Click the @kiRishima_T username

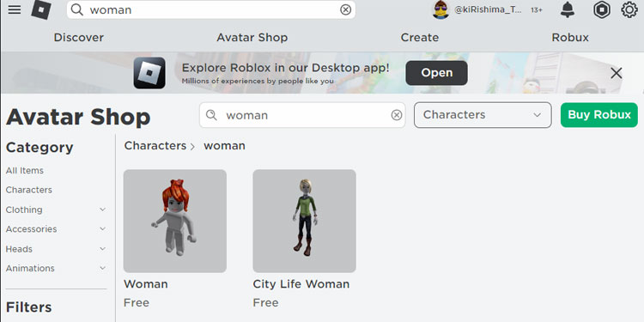tap(488, 9)
